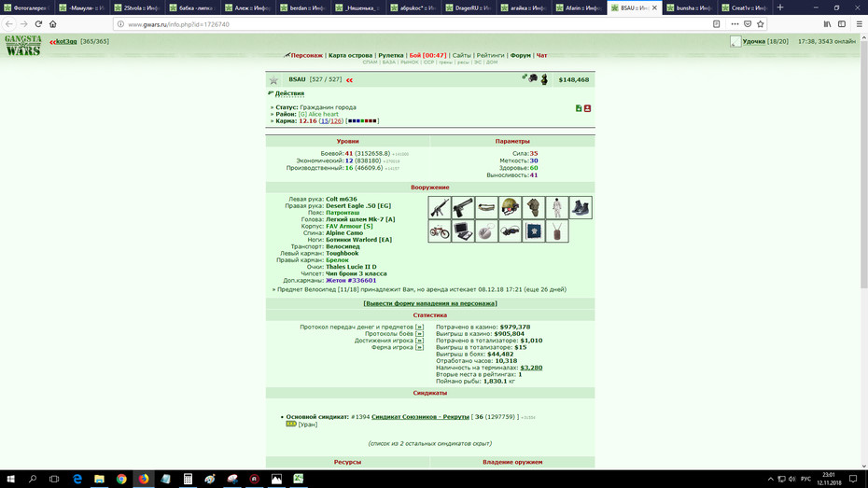The height and width of the screenshot is (488, 868).
Task: Switch to the DragerRU browser tab
Action: [x=468, y=7]
